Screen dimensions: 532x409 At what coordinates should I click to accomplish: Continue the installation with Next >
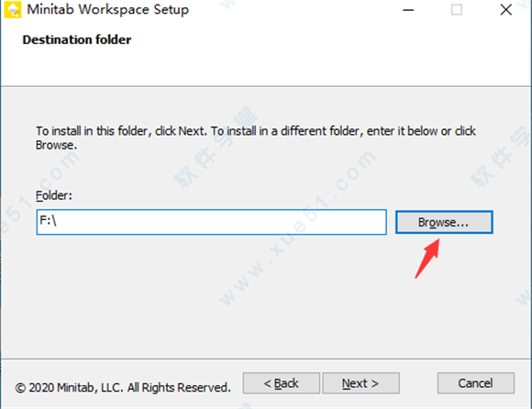tap(360, 383)
